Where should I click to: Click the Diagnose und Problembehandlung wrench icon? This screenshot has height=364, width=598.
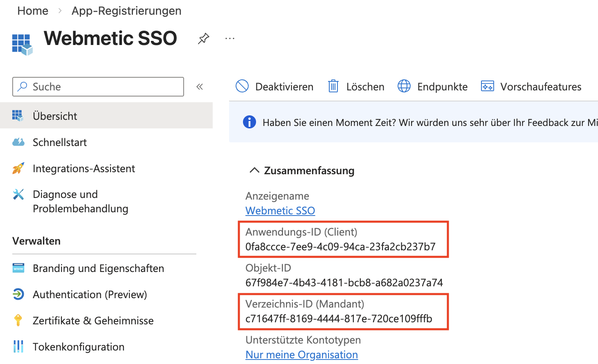(x=19, y=194)
